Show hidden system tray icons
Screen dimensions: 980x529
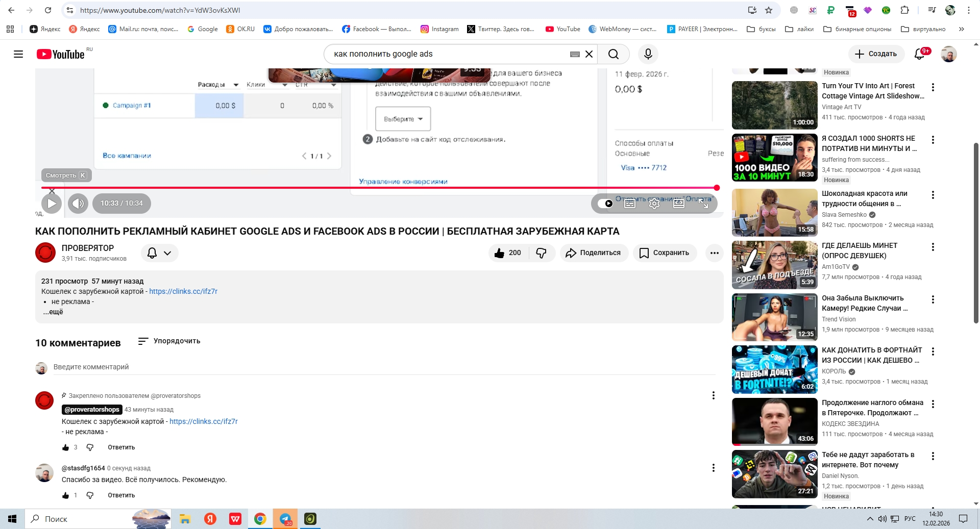870,519
